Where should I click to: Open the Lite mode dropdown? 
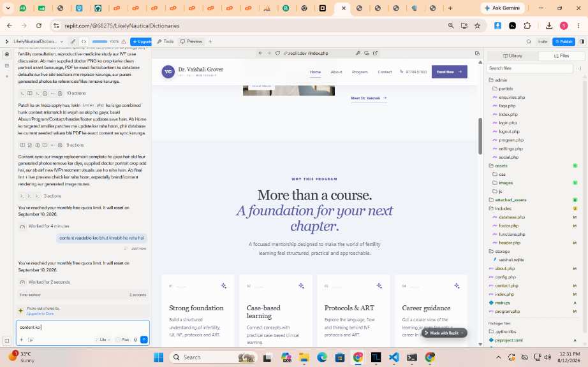tap(103, 340)
